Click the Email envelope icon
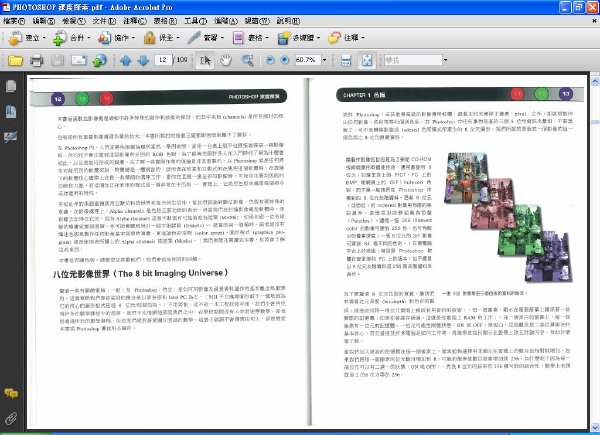Viewport: 600px width, 435px height. 79,60
